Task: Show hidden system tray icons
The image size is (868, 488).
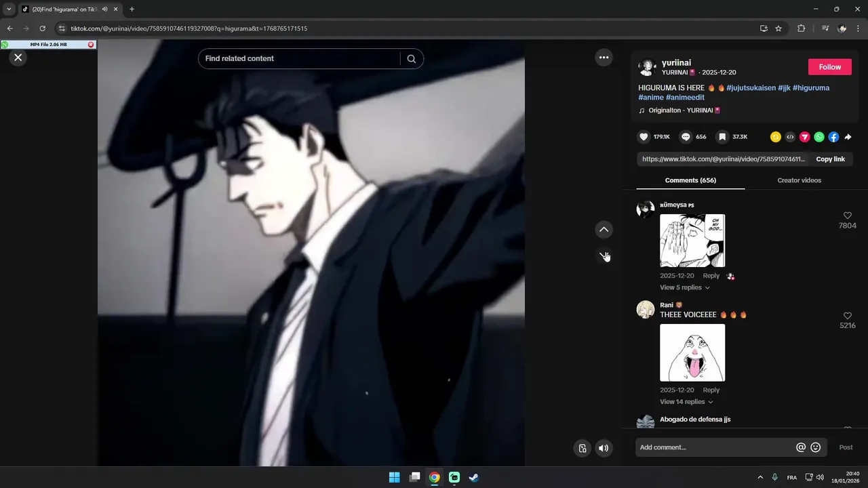Action: 760,477
